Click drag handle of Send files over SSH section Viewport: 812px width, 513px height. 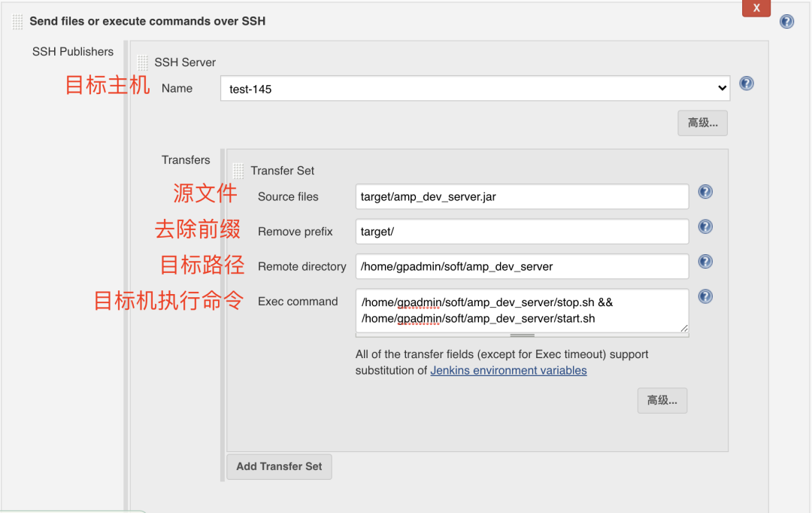[x=17, y=22]
